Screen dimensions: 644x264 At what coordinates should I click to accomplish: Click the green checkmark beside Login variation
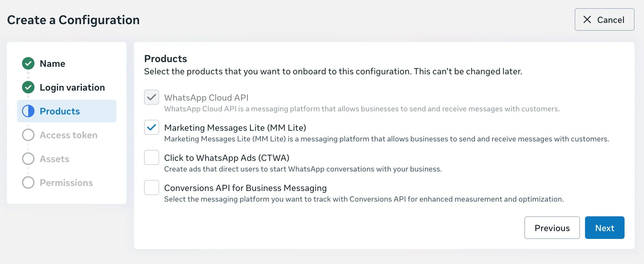click(28, 87)
